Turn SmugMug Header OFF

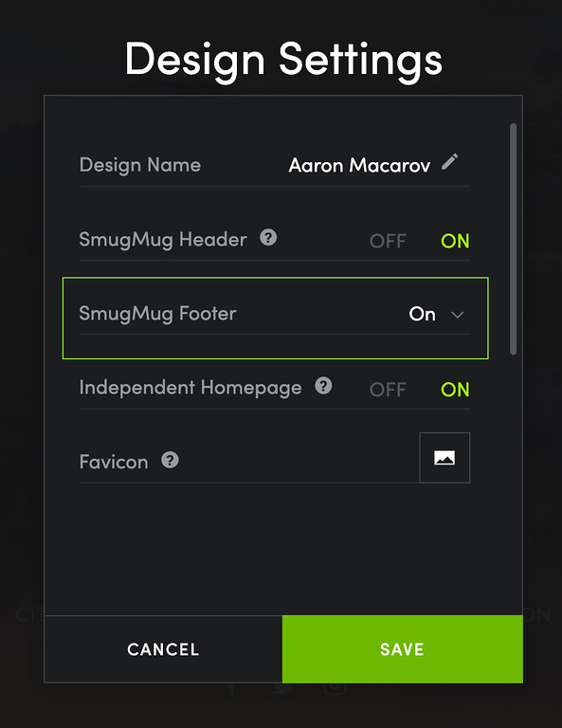[388, 241]
